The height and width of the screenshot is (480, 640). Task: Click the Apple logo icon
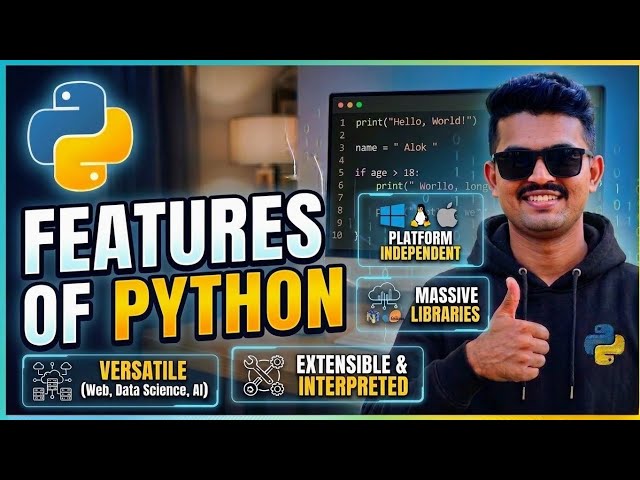coord(447,215)
